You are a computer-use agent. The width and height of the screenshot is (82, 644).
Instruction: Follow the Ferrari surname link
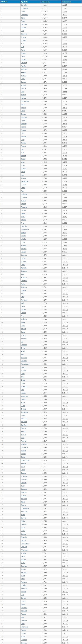(x=23, y=264)
